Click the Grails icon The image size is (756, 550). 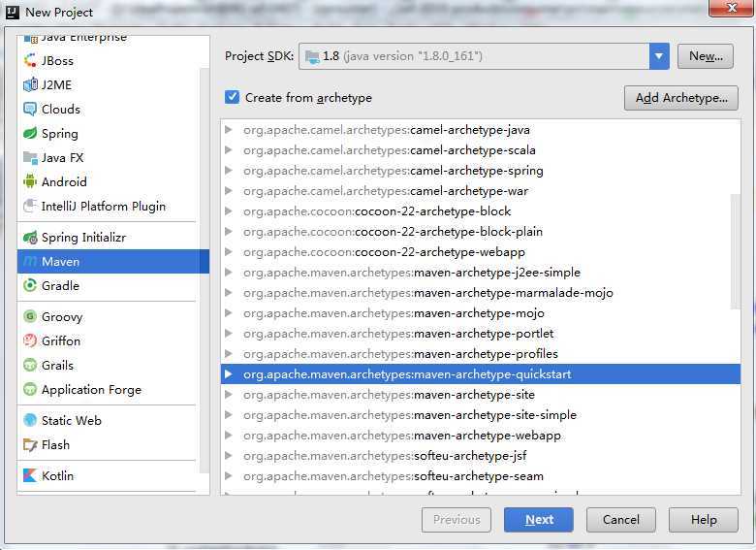point(30,366)
